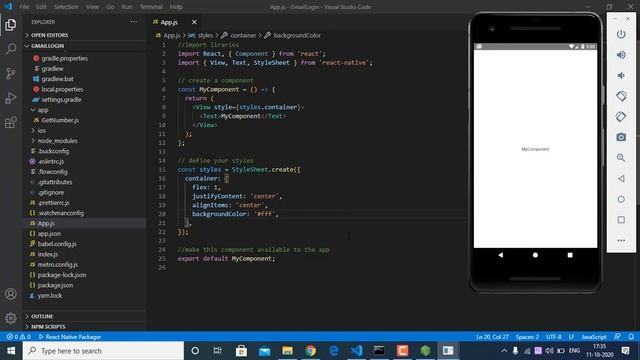
Task: Click styles in breadcrumb path
Action: (205, 36)
